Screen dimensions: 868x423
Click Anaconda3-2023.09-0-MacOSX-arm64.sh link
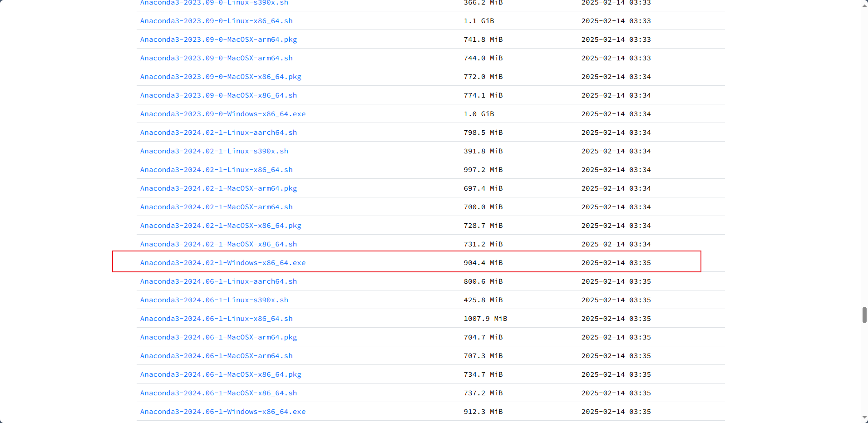[216, 58]
